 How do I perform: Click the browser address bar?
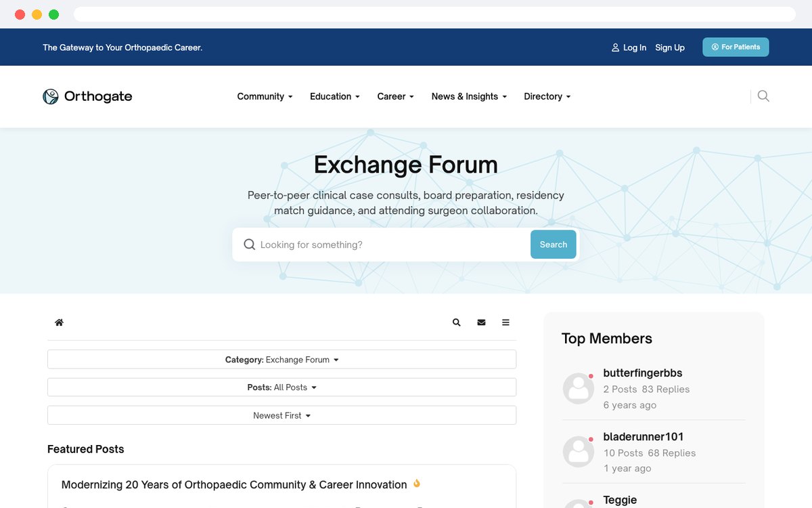(434, 14)
